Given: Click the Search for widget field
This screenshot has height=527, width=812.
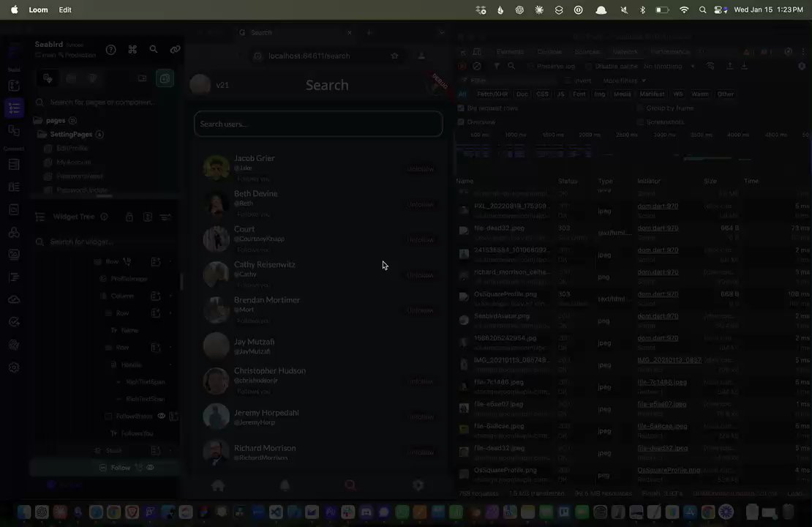Looking at the screenshot, I should coord(105,242).
